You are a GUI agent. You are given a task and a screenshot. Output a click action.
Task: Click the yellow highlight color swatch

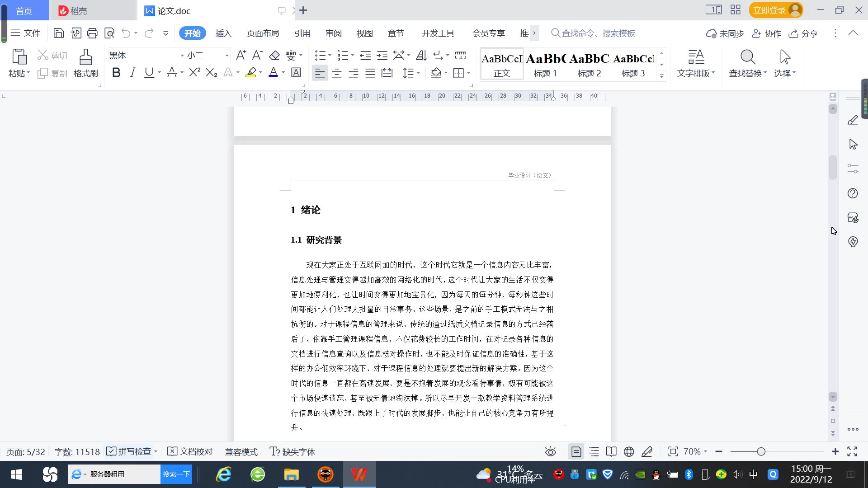pos(251,72)
